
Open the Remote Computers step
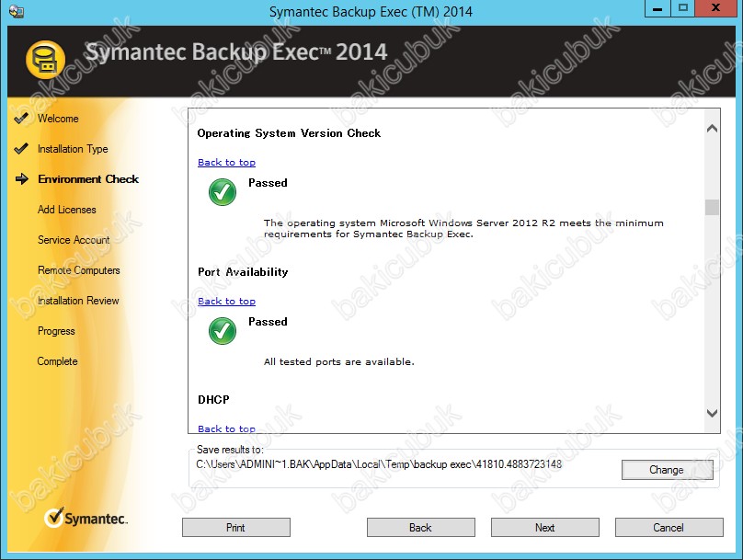[78, 270]
